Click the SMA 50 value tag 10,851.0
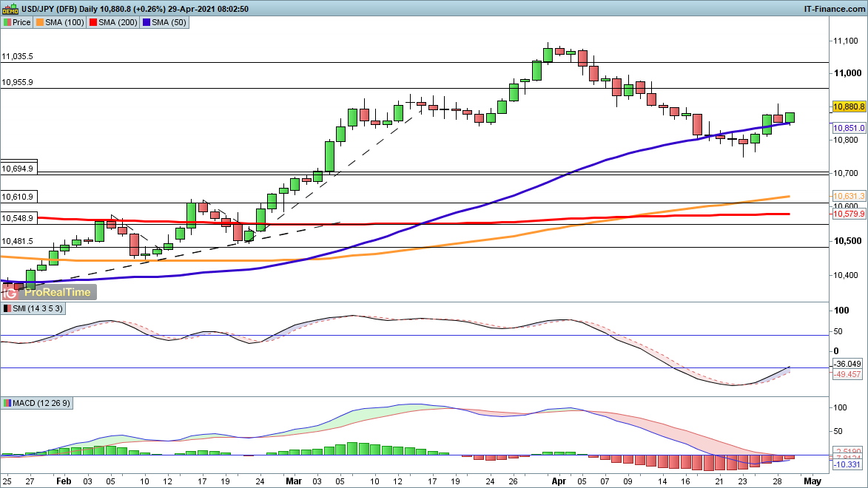 [849, 128]
